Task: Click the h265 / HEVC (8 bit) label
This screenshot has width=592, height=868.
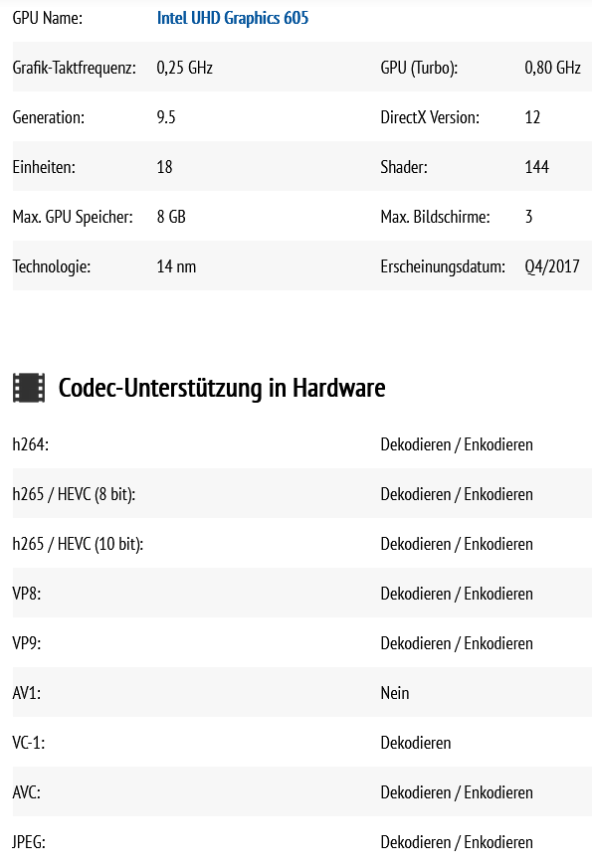Action: [75, 494]
